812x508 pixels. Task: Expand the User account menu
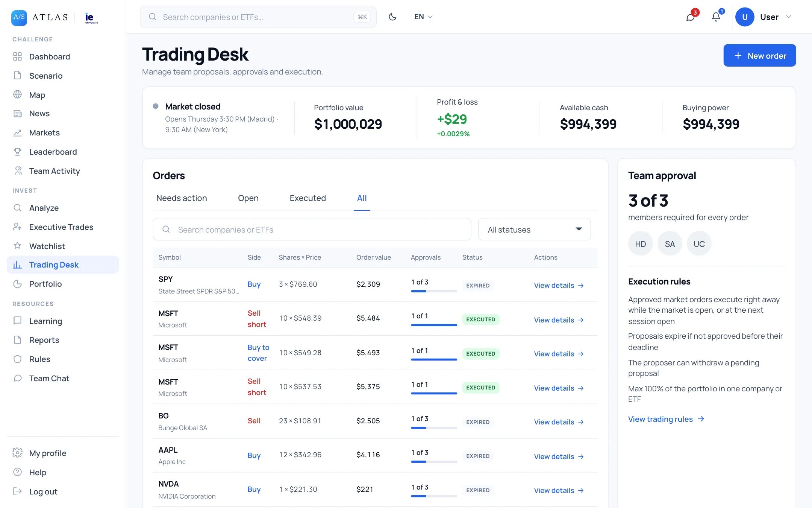point(764,17)
